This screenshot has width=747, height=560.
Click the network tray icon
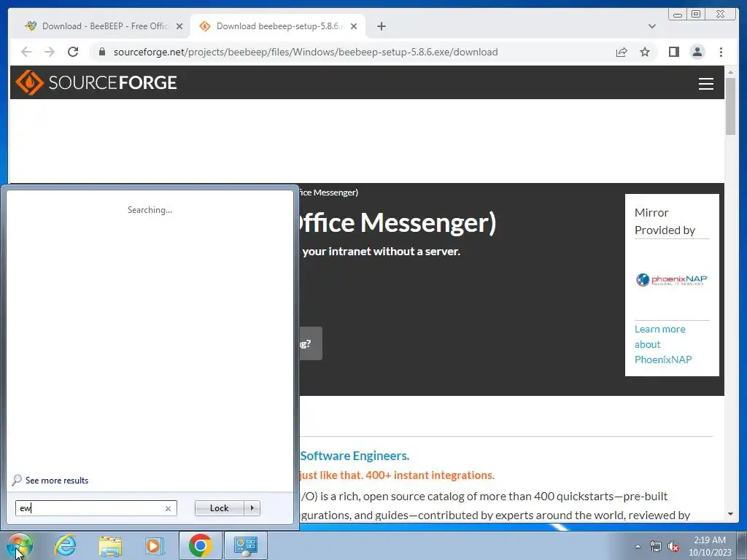[656, 546]
